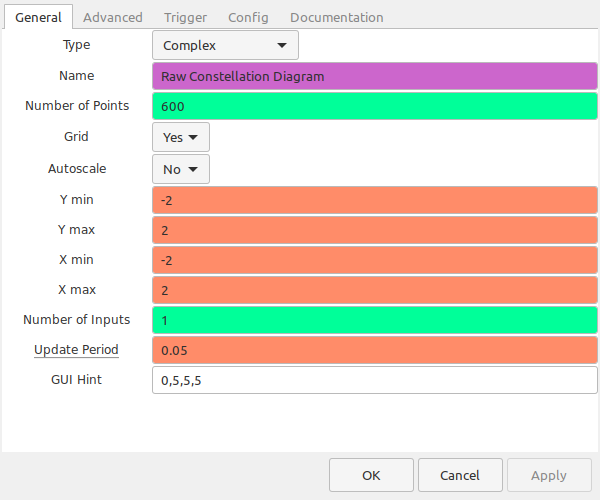The height and width of the screenshot is (500, 600).
Task: Focus the X max input field
Action: pos(375,290)
